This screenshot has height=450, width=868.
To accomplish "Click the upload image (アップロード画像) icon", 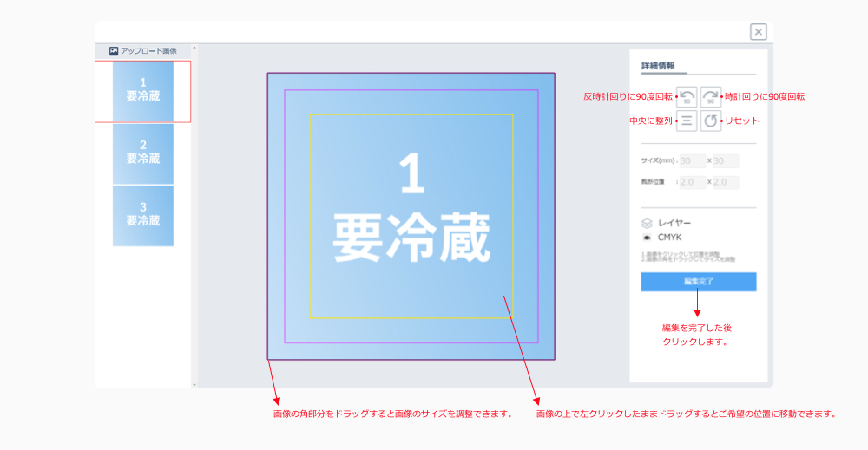I will point(114,51).
